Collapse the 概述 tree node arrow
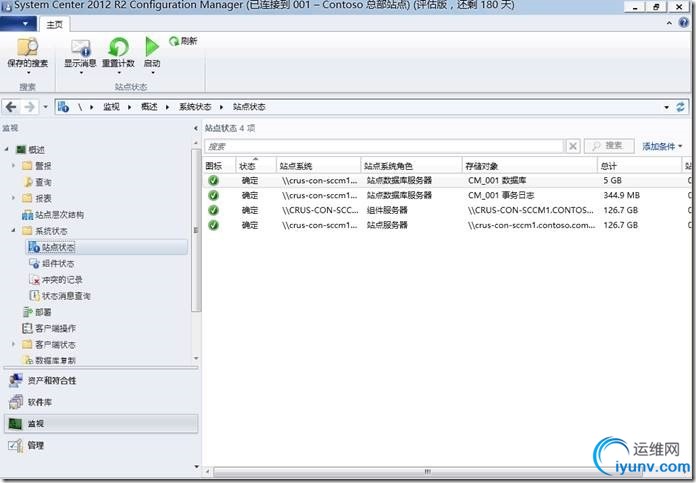696x483 pixels. tap(7, 150)
